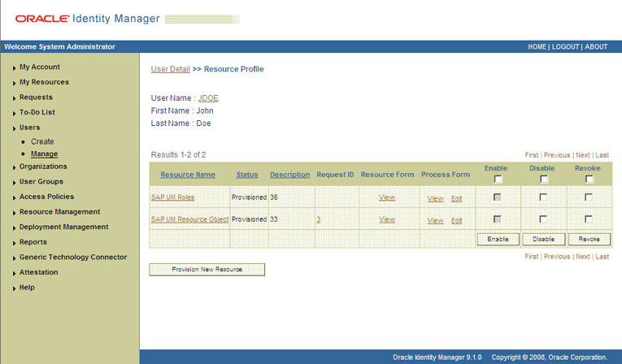The height and width of the screenshot is (364, 622).
Task: Toggle Revoke checkbox for SAP UM Resource Object
Action: (x=589, y=219)
